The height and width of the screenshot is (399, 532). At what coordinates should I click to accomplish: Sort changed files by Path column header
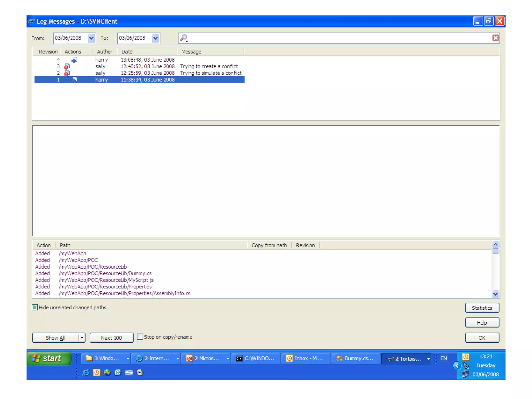click(65, 245)
